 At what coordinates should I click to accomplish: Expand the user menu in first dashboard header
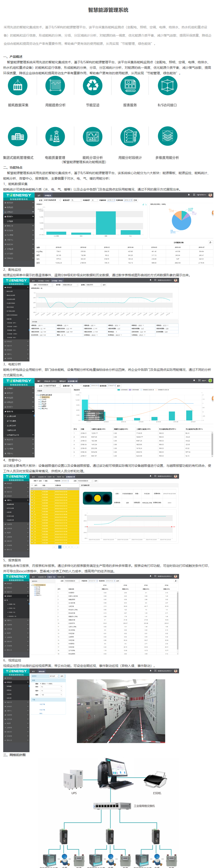coord(201,195)
